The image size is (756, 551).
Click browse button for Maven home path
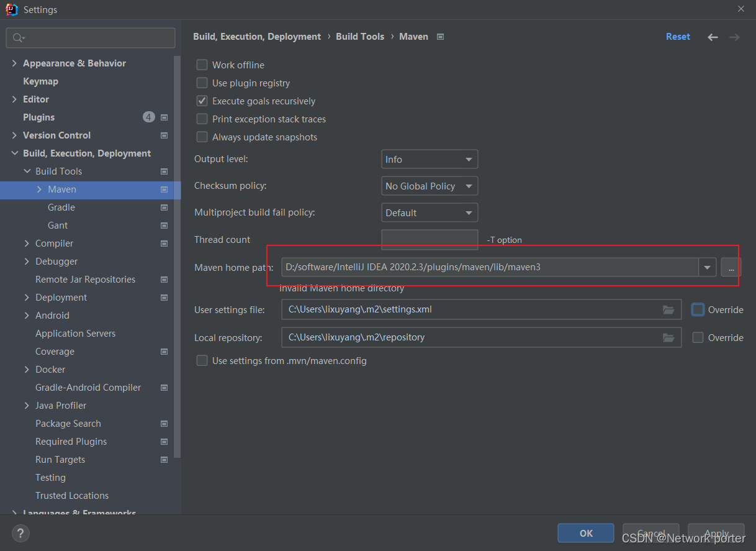tap(731, 268)
